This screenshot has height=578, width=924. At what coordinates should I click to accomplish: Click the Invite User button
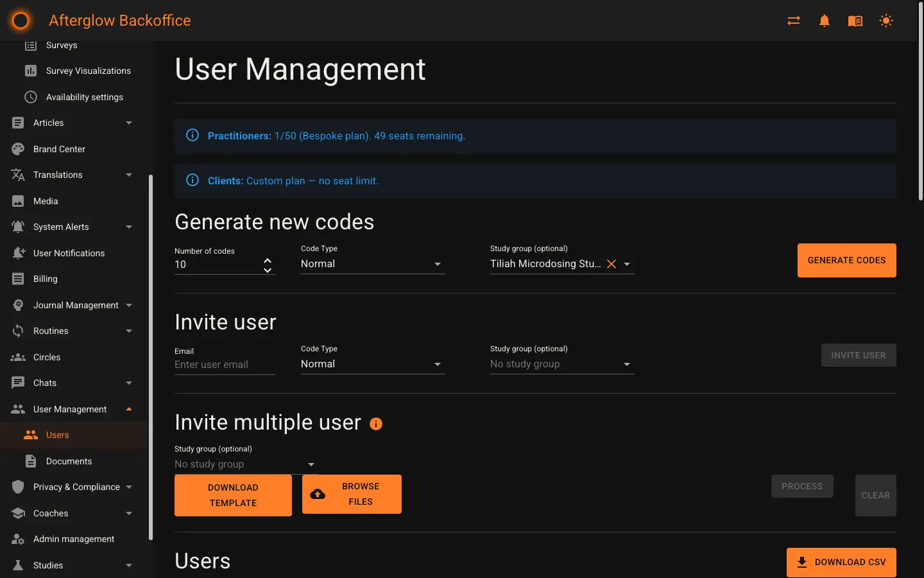[859, 355]
